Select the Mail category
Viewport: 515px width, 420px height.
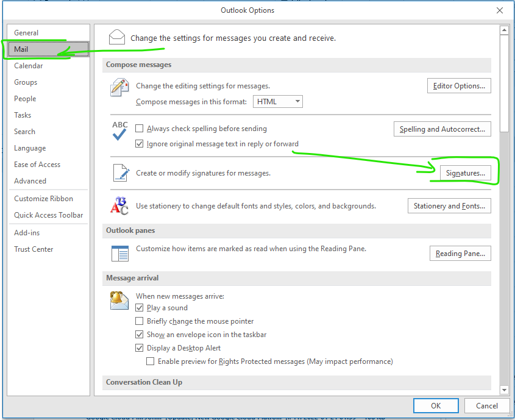tap(48, 49)
